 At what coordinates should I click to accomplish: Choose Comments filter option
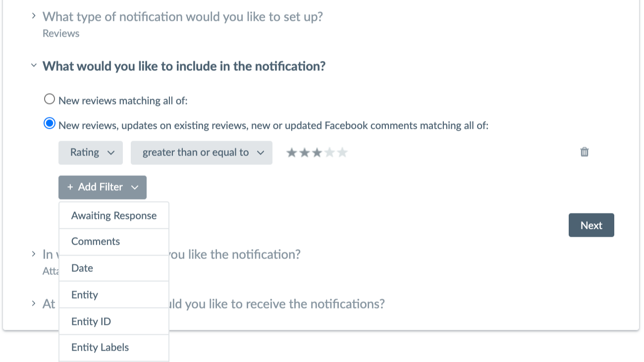point(114,242)
